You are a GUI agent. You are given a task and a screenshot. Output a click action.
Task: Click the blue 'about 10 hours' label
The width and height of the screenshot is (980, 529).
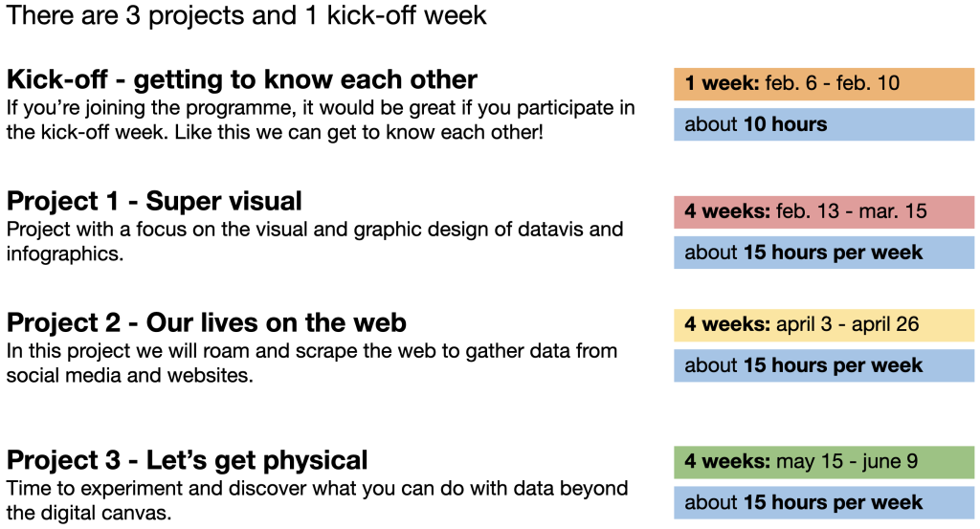pos(824,124)
